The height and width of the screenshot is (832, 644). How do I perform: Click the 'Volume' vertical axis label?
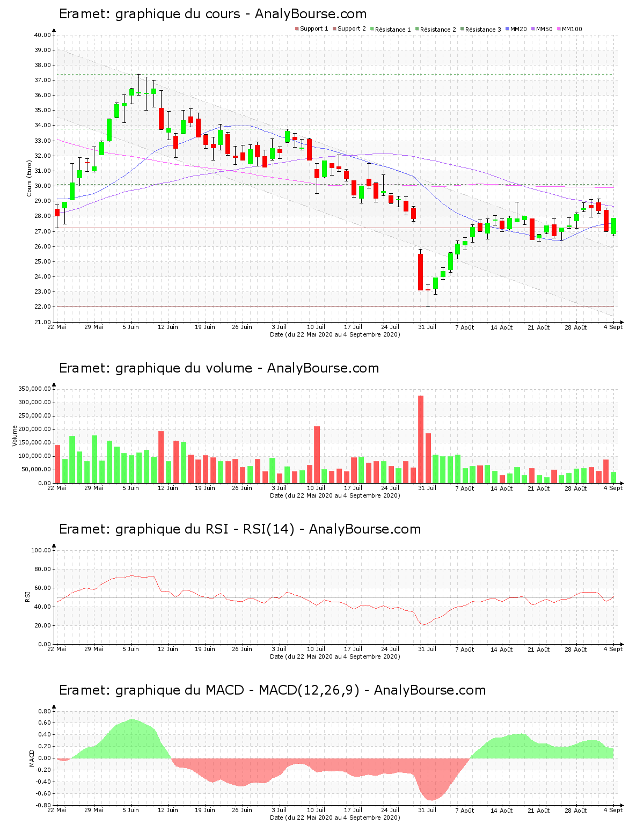pyautogui.click(x=15, y=436)
